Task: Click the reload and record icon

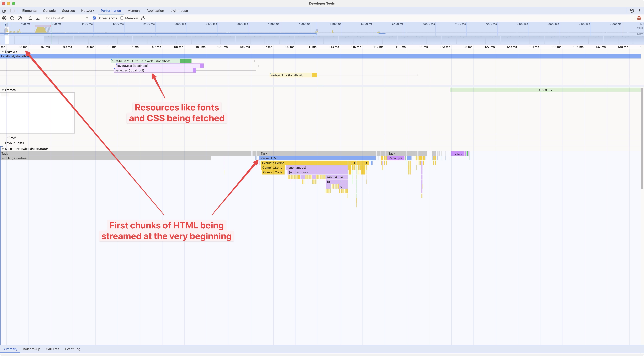Action: pyautogui.click(x=12, y=18)
